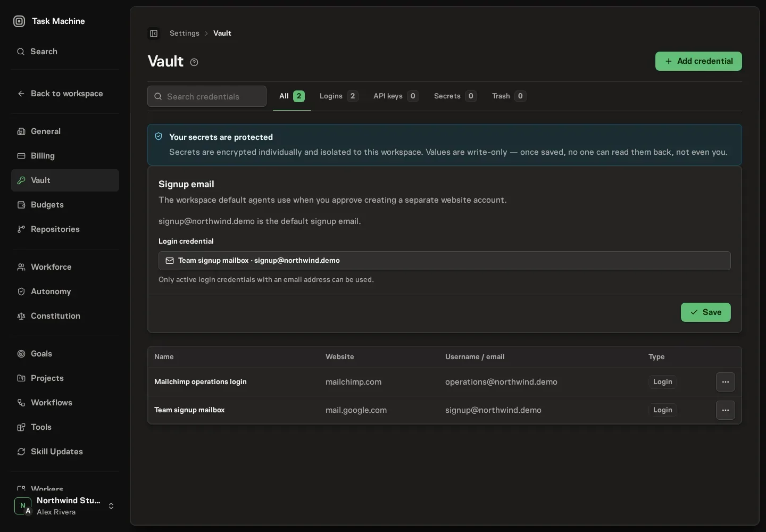Click the Add credential button
This screenshot has height=532, width=766.
tap(698, 61)
